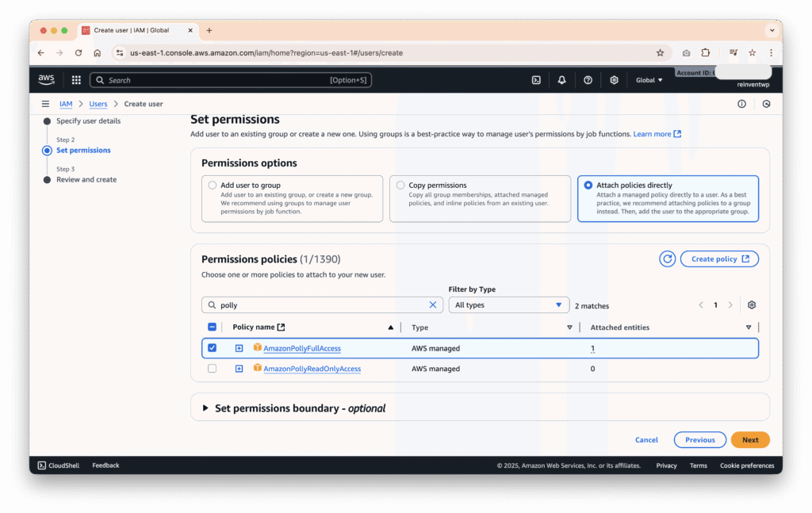Clear the polly search filter
This screenshot has width=812, height=513.
433,305
